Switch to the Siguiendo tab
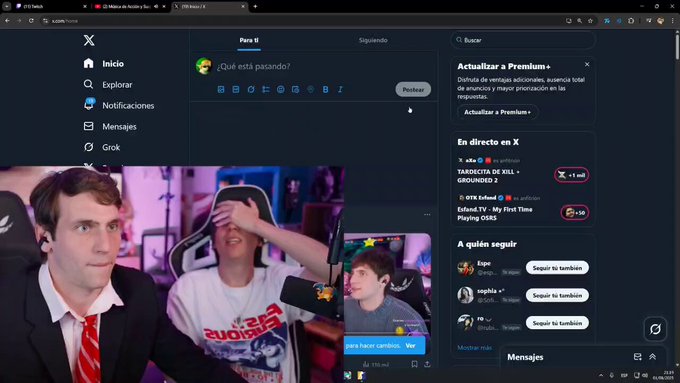 pyautogui.click(x=373, y=40)
